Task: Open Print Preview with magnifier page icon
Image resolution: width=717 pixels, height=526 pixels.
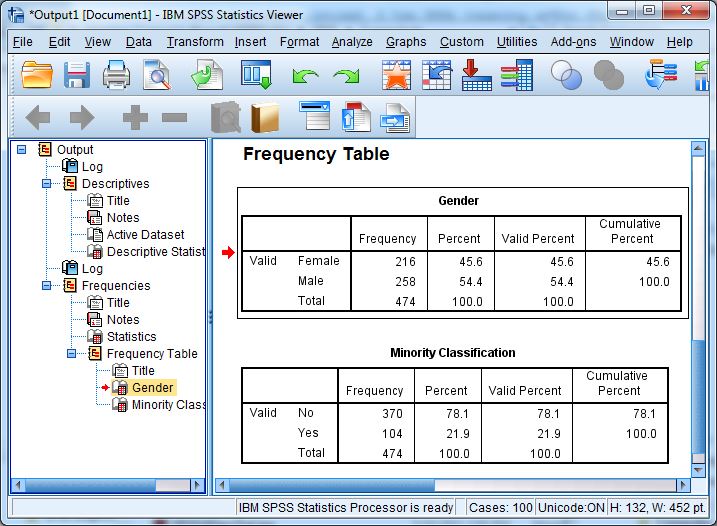Action: coord(157,75)
